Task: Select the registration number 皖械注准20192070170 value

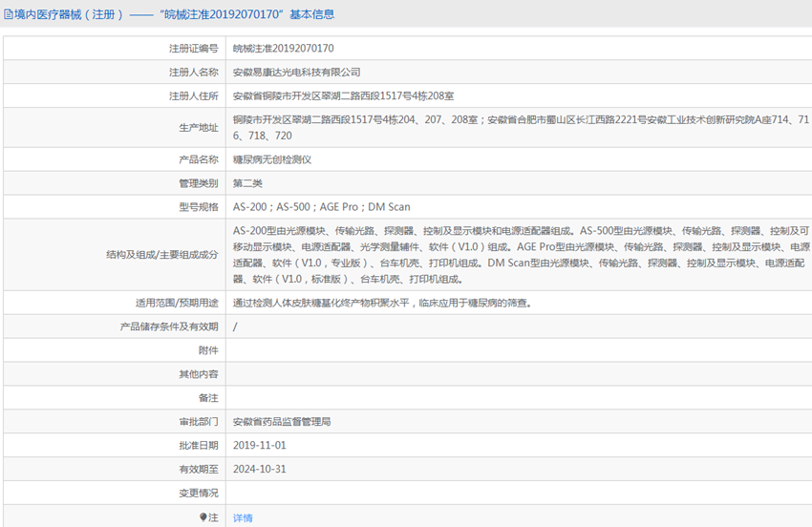Action: 284,48
